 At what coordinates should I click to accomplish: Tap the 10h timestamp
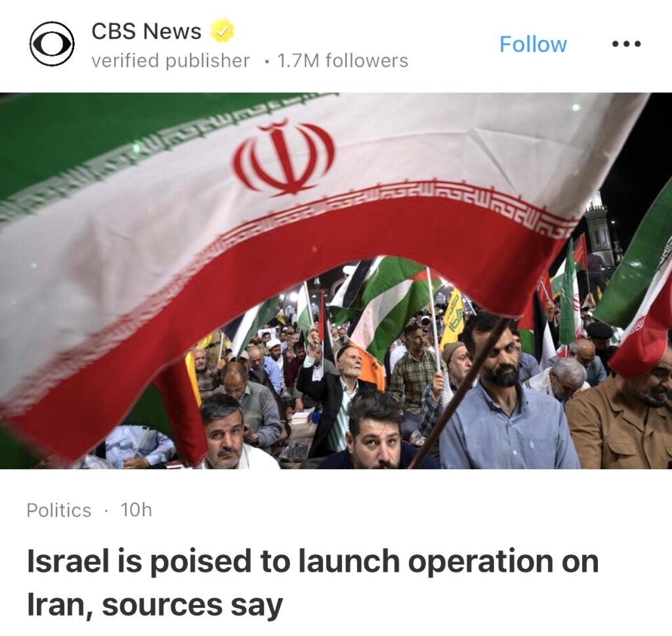pos(136,510)
